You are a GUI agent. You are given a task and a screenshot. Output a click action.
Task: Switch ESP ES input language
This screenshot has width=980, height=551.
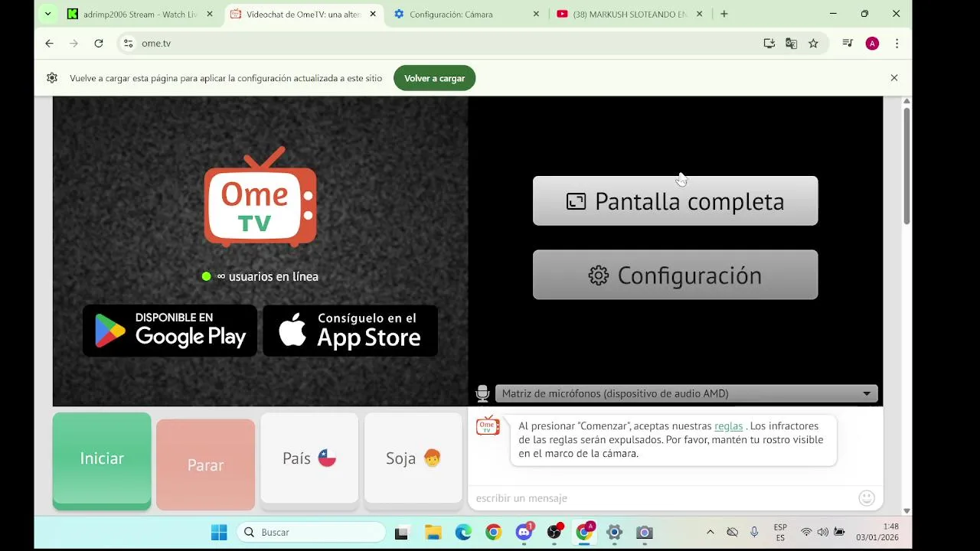coord(780,533)
